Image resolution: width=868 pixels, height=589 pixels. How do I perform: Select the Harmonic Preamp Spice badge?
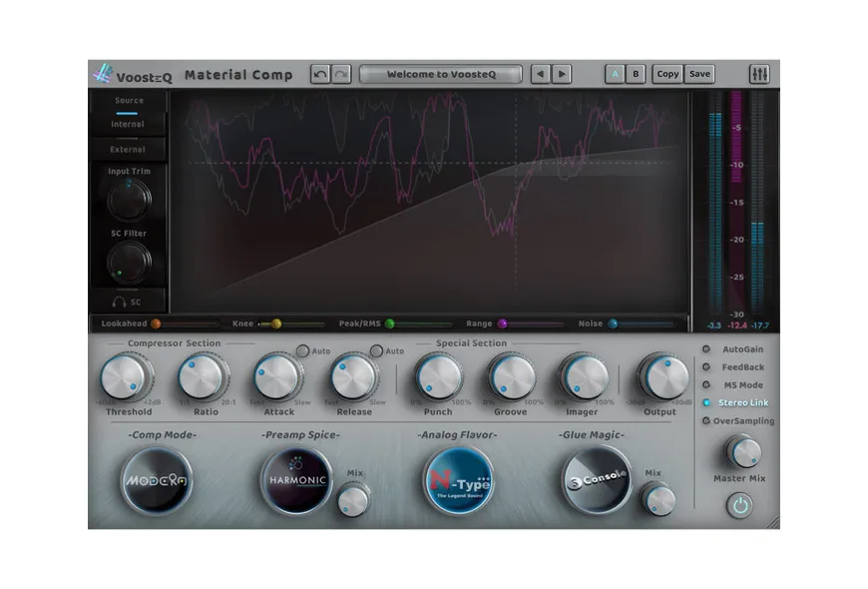pyautogui.click(x=296, y=480)
